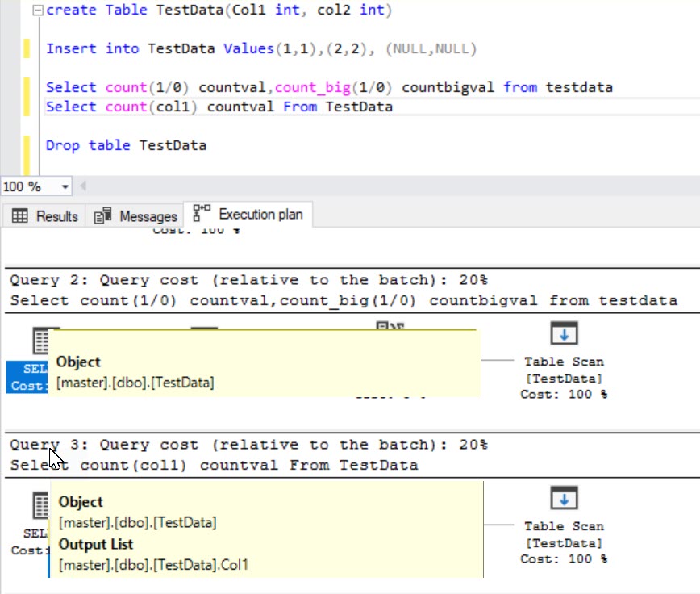Click the Messages tab icon

click(103, 215)
